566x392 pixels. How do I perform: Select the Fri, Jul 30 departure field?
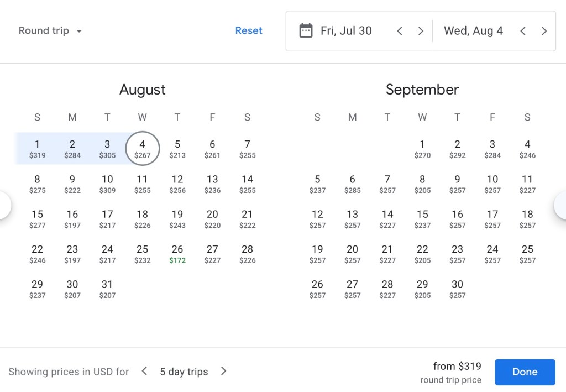346,31
